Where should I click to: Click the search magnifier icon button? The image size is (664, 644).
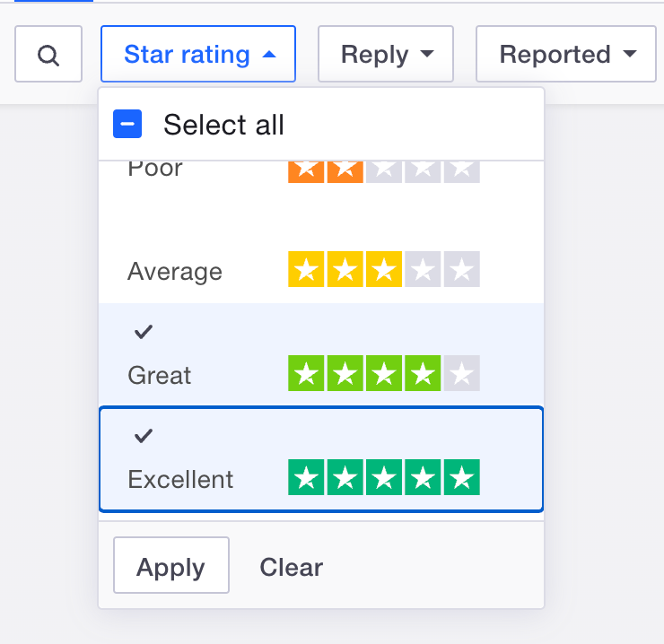(48, 55)
